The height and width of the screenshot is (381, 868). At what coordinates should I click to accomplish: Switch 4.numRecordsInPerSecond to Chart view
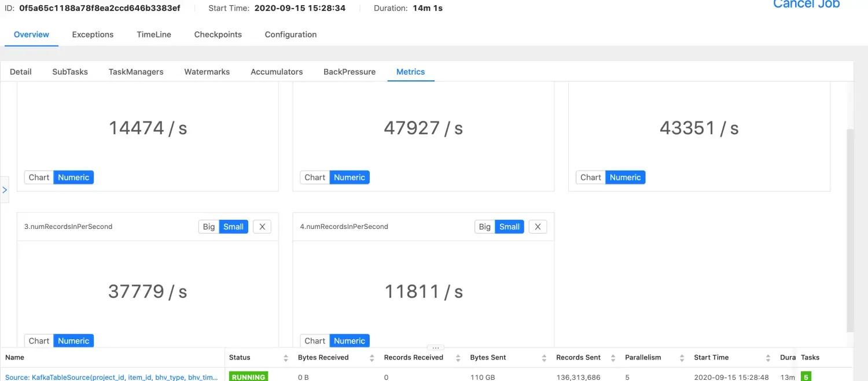click(x=314, y=341)
